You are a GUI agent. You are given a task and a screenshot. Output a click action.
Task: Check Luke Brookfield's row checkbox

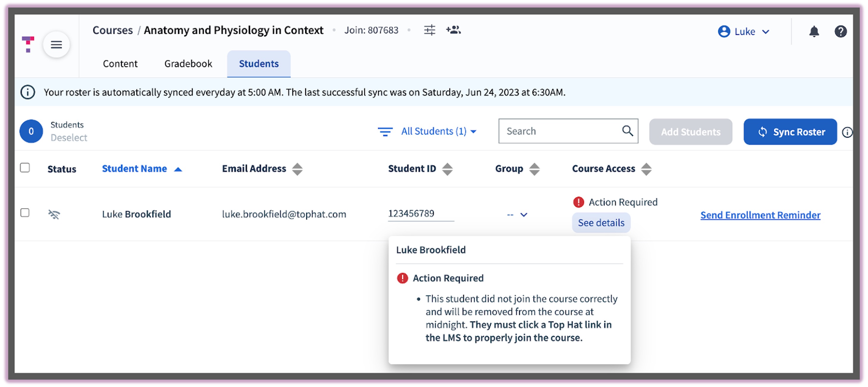[25, 213]
